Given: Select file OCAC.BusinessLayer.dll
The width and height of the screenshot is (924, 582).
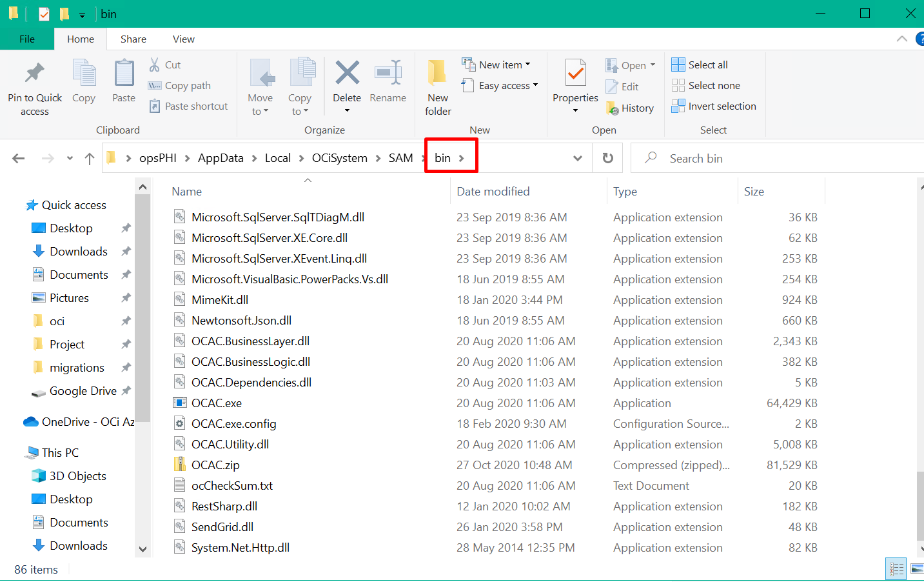Looking at the screenshot, I should 250,341.
